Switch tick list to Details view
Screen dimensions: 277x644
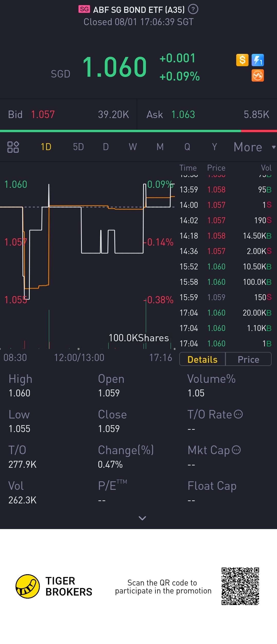202,359
